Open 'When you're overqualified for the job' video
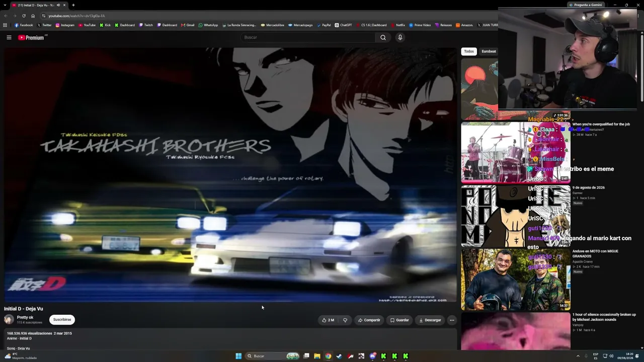644x362 pixels. click(601, 124)
